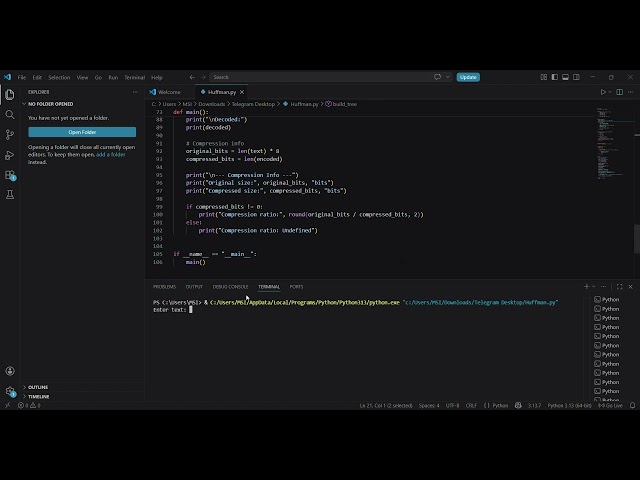Open the Help menu
This screenshot has width=640, height=480.
pyautogui.click(x=157, y=78)
